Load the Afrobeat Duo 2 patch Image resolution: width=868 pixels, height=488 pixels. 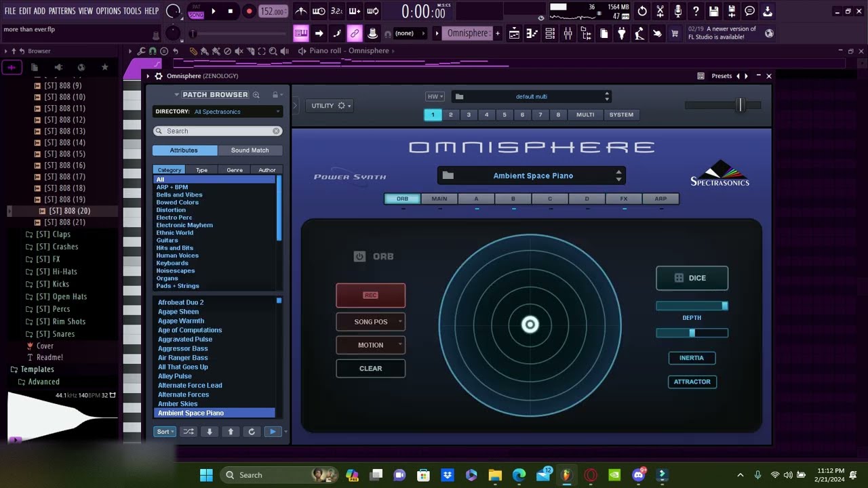tap(180, 302)
